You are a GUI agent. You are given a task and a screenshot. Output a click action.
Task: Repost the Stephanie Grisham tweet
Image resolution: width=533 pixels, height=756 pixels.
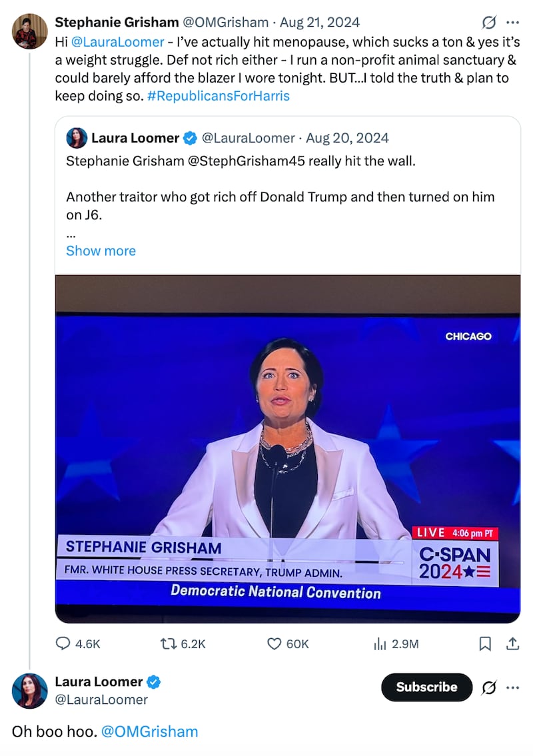[167, 643]
